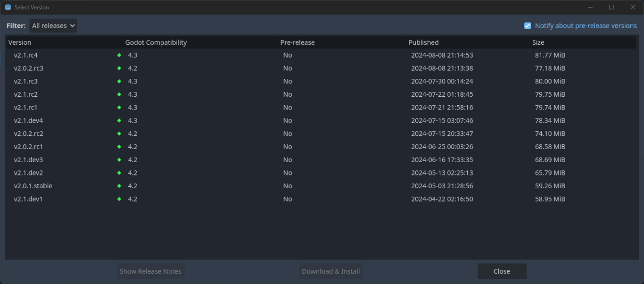644x284 pixels.
Task: Select version v2.1.dev1
Action: [29, 199]
